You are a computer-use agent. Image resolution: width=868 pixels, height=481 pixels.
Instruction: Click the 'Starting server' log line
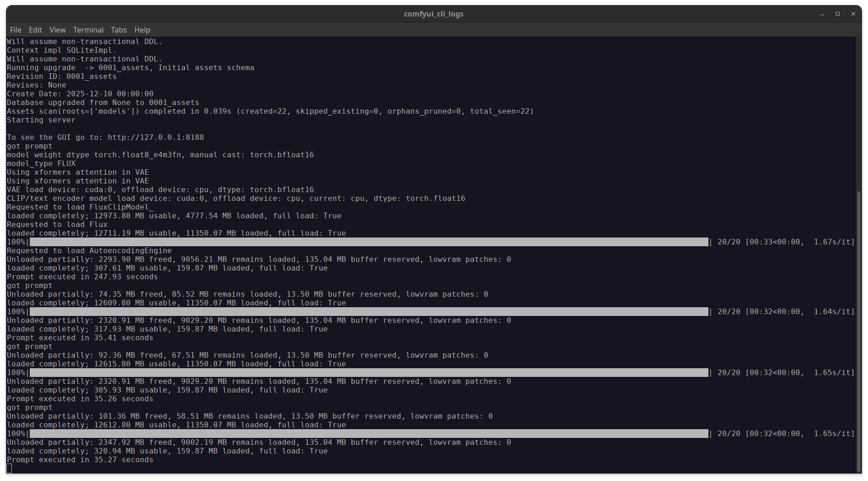[41, 120]
